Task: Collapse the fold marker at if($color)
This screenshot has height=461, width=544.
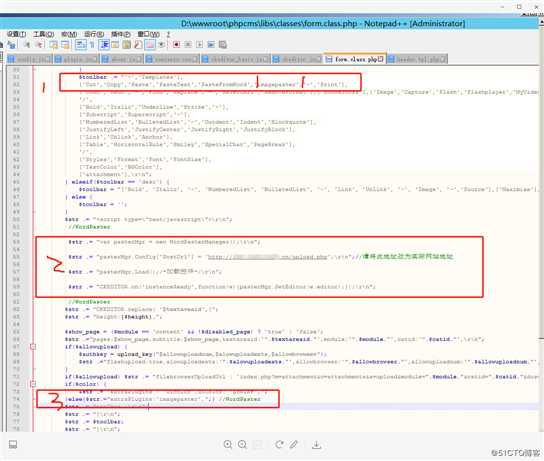Action: [33, 384]
